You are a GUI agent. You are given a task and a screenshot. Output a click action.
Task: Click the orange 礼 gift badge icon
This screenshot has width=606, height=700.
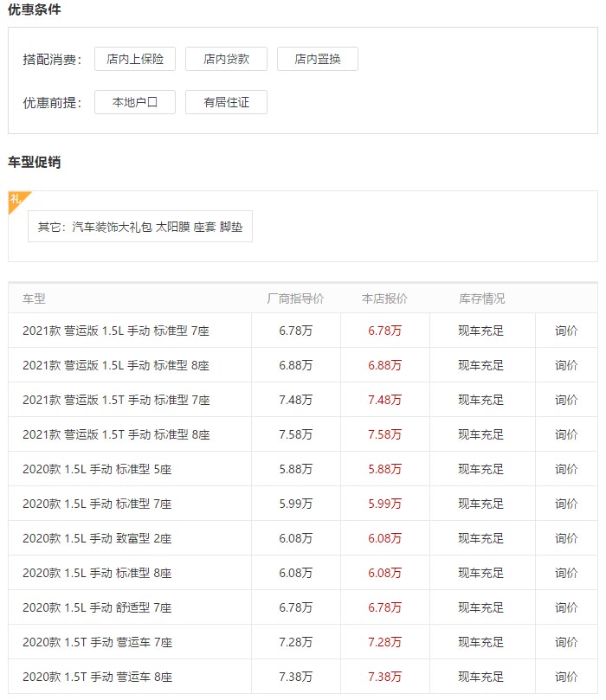[x=17, y=200]
